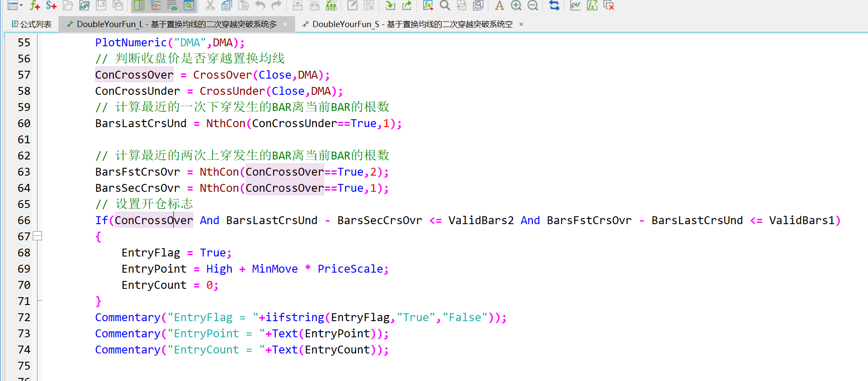
Task: Close the DoubleYourFun_L tab
Action: click(285, 24)
